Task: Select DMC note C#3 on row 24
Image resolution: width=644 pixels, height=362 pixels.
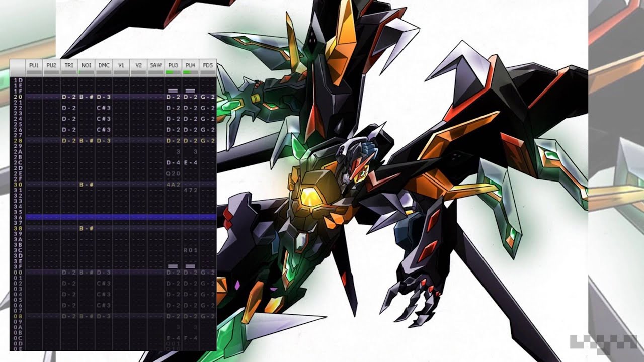Action: click(104, 119)
